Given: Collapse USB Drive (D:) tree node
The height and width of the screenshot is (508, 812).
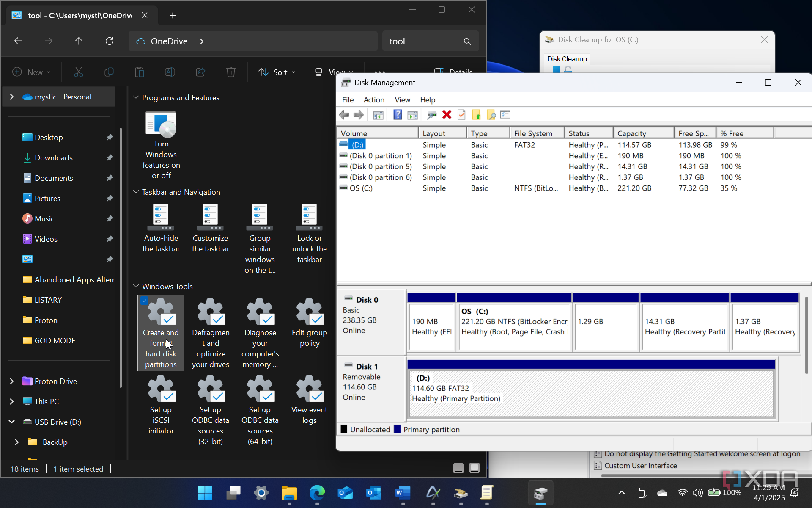Looking at the screenshot, I should click(x=12, y=422).
